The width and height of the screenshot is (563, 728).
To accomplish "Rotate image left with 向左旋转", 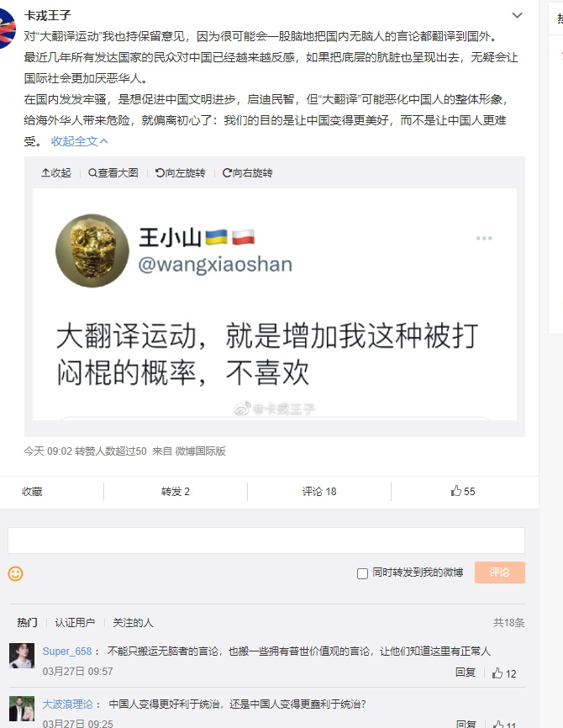I will (x=180, y=172).
